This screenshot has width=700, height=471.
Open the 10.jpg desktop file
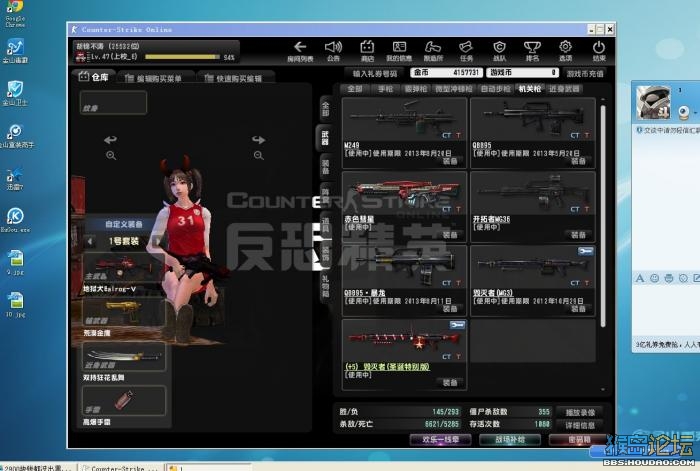tap(15, 304)
